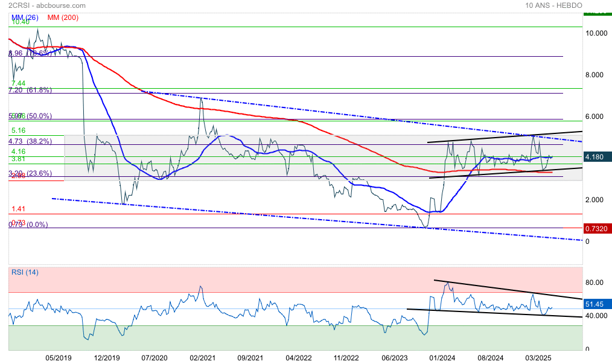
Task: Click the 6.000 price axis label
Action: pos(594,117)
